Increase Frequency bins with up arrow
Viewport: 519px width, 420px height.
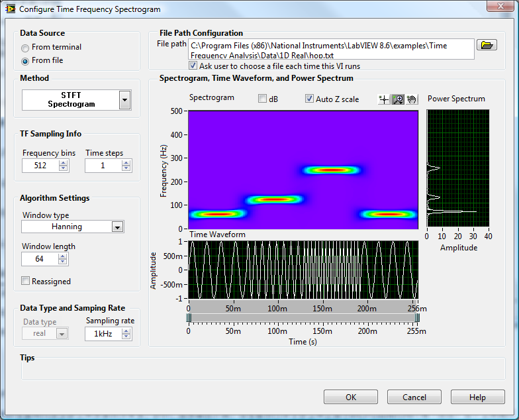coord(63,162)
